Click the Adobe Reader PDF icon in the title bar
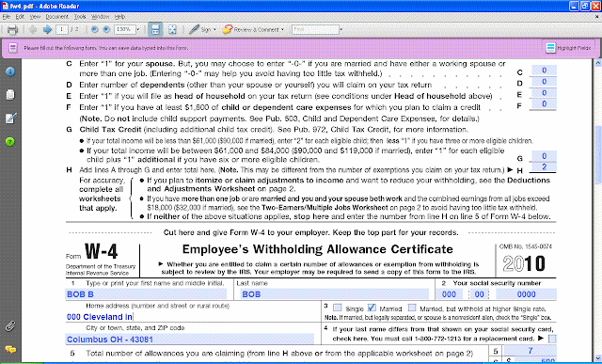The height and width of the screenshot is (364, 602). coord(6,6)
